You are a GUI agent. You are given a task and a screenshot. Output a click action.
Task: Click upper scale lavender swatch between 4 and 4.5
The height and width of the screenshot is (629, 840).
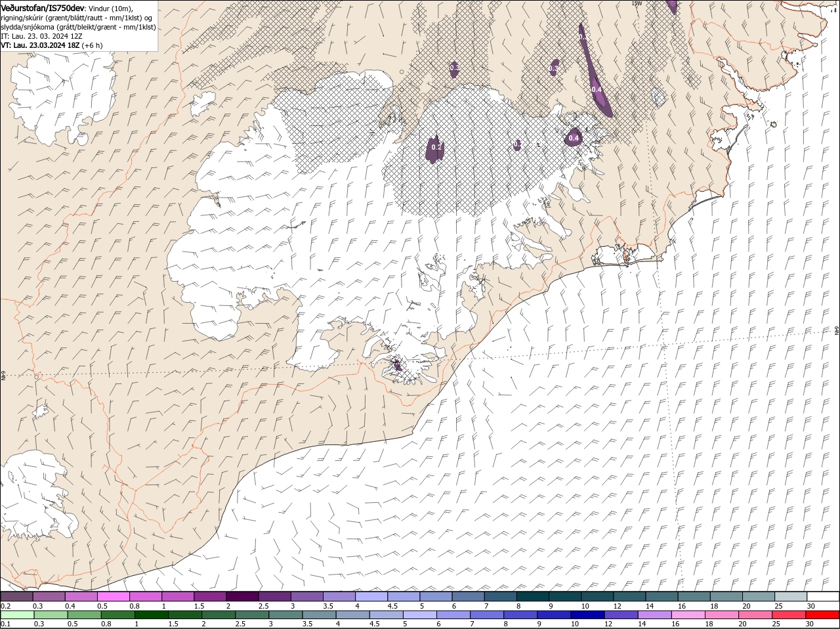371,596
